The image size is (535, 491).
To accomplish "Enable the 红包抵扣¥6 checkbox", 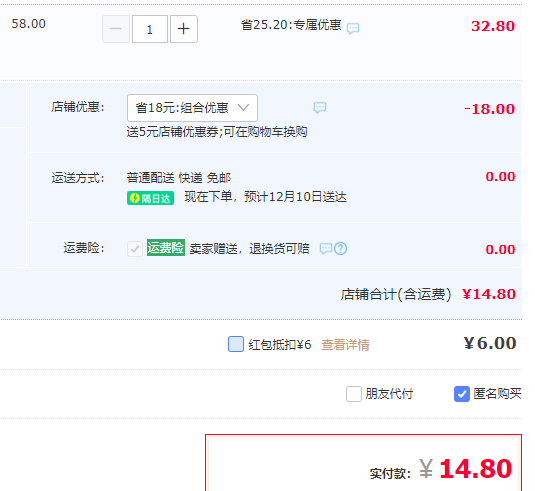I will 236,344.
